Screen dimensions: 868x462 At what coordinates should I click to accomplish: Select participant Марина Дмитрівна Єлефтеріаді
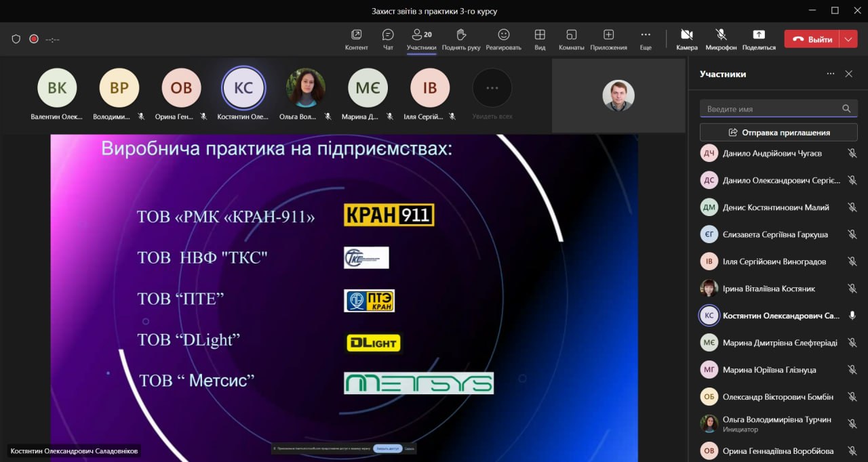tap(778, 343)
